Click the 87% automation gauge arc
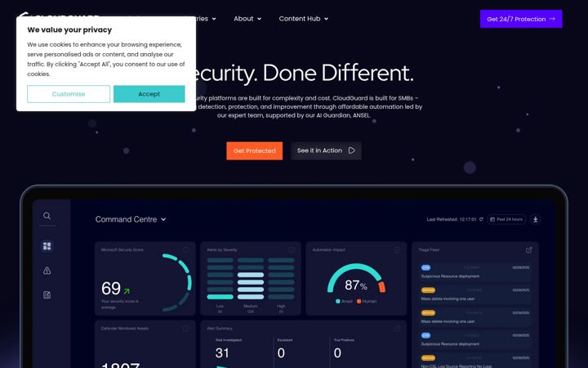 356,278
